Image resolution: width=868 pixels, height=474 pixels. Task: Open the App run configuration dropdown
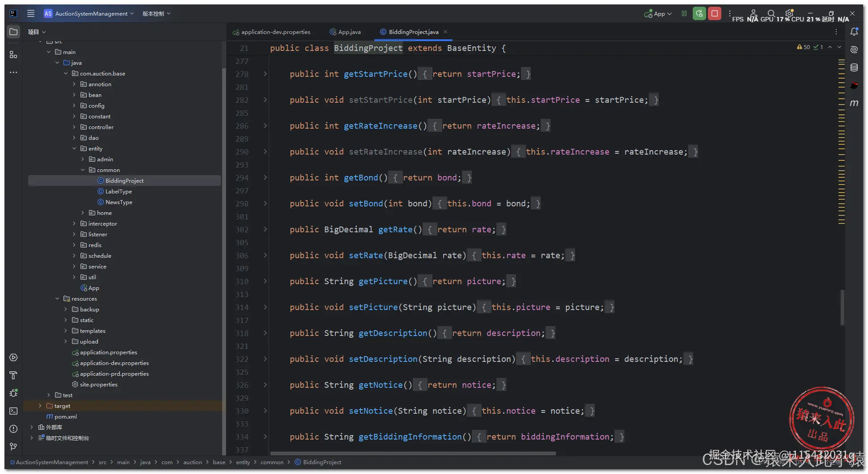[658, 13]
